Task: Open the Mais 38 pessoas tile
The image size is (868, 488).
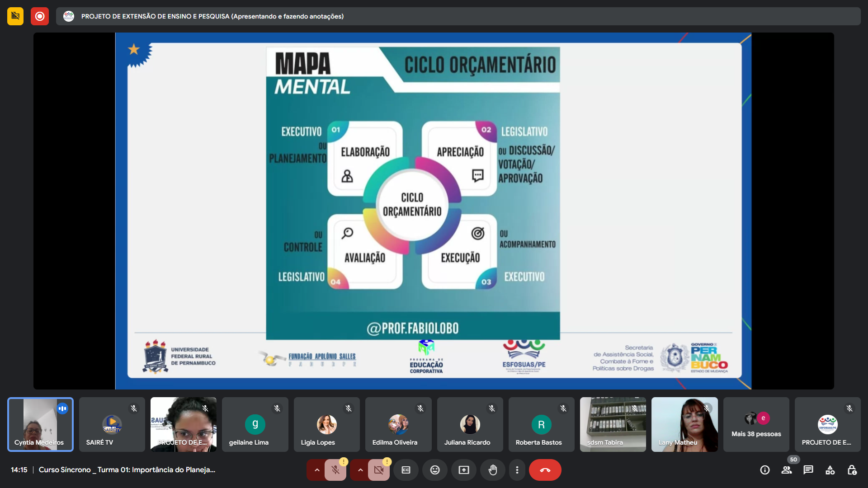Action: 756,424
